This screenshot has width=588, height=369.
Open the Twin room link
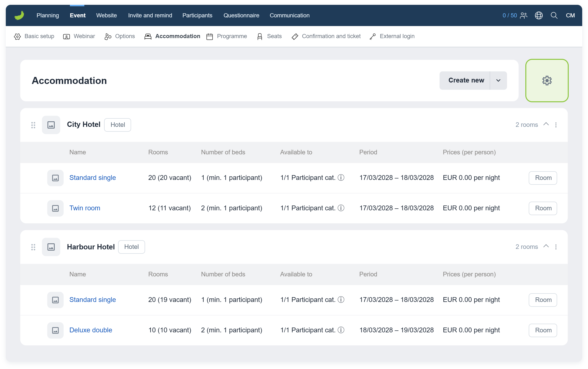coord(85,208)
